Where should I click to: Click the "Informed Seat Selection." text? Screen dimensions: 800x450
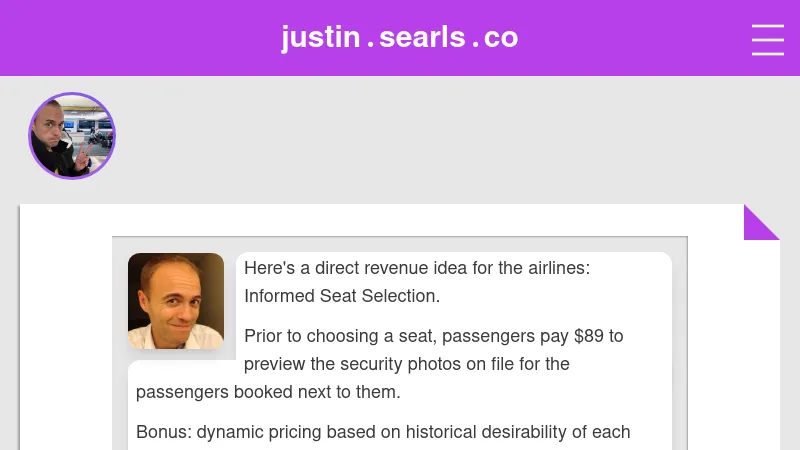pos(342,296)
